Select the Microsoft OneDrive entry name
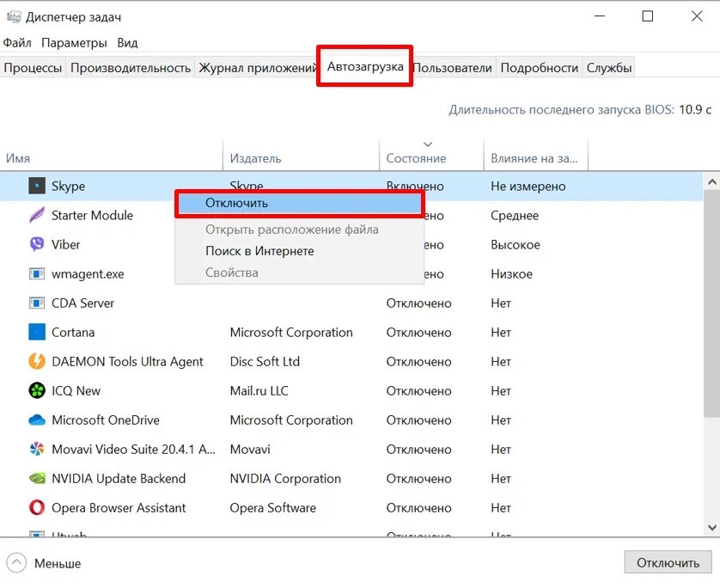Screen dimensions: 720x588 click(x=106, y=420)
